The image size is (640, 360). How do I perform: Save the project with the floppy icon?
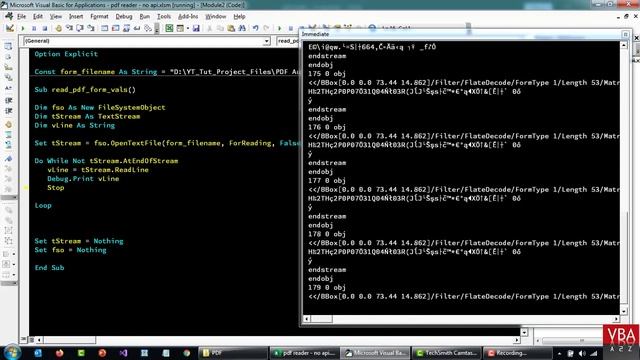(196, 28)
